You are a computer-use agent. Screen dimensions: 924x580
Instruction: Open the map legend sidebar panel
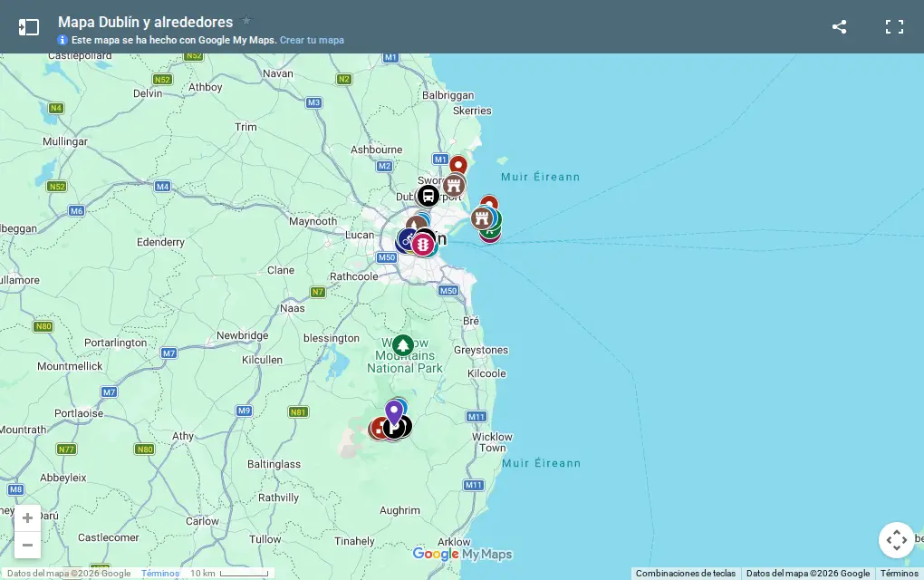tap(29, 27)
